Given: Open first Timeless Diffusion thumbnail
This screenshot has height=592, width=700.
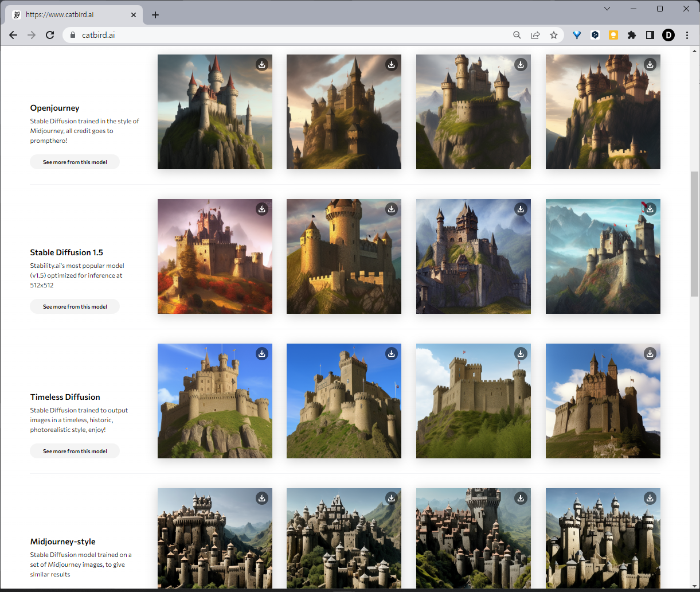Looking at the screenshot, I should click(x=215, y=401).
